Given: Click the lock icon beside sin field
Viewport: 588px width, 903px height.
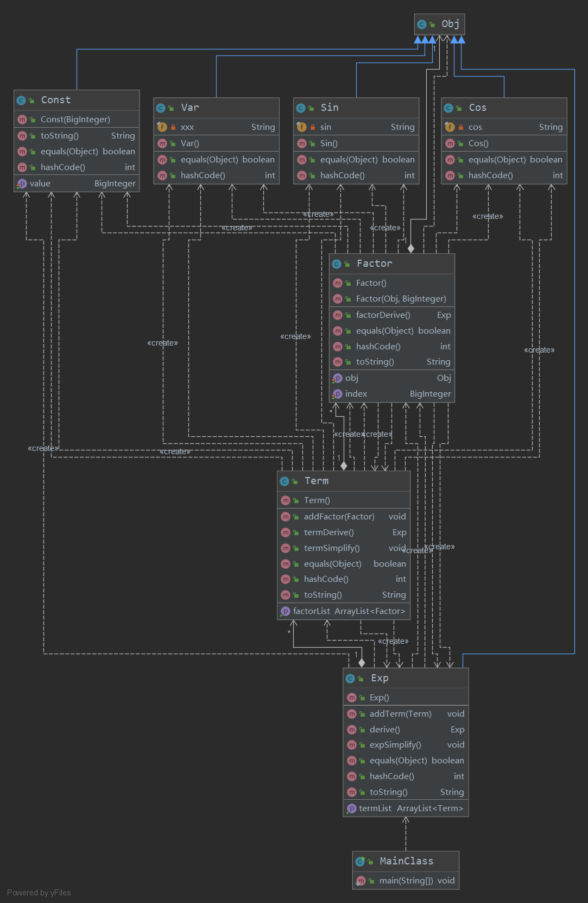Looking at the screenshot, I should (x=313, y=127).
